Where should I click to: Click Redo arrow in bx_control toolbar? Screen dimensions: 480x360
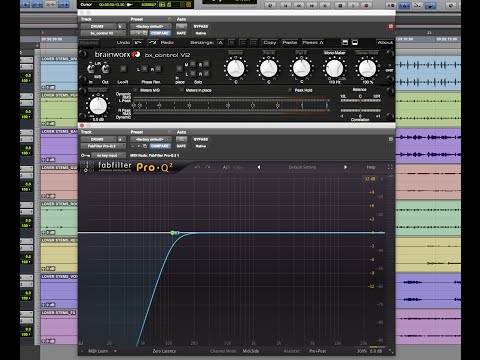(152, 43)
